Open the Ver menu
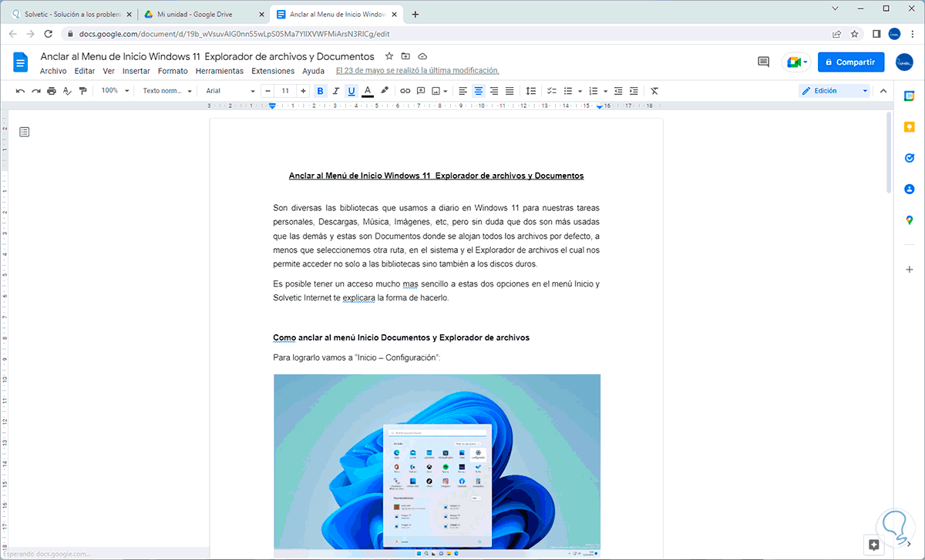Image resolution: width=925 pixels, height=560 pixels. tap(109, 71)
